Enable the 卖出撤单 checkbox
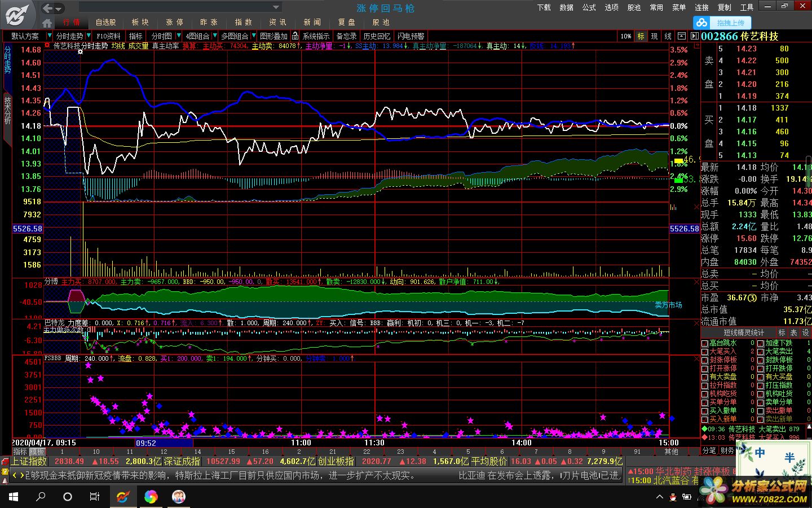The height and width of the screenshot is (508, 812). point(760,411)
